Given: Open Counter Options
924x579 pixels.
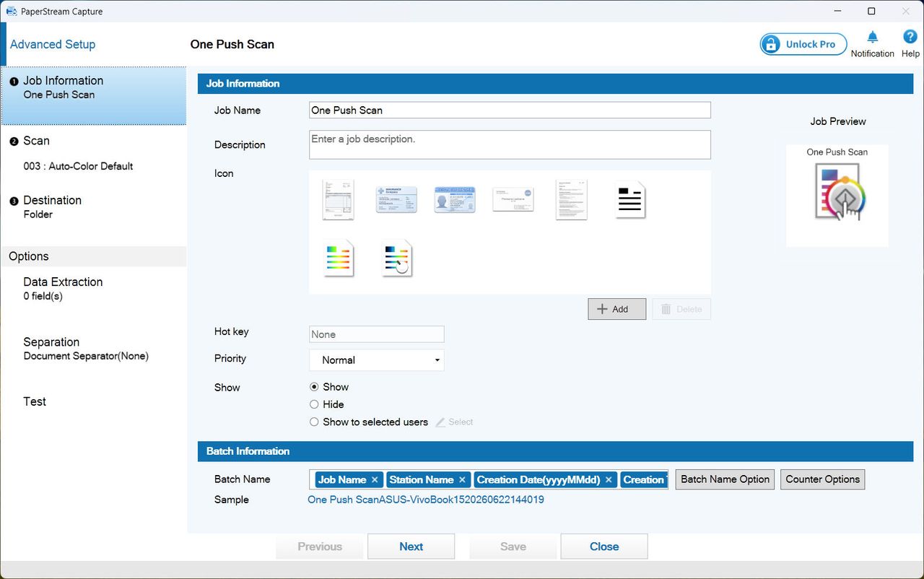Looking at the screenshot, I should 822,479.
